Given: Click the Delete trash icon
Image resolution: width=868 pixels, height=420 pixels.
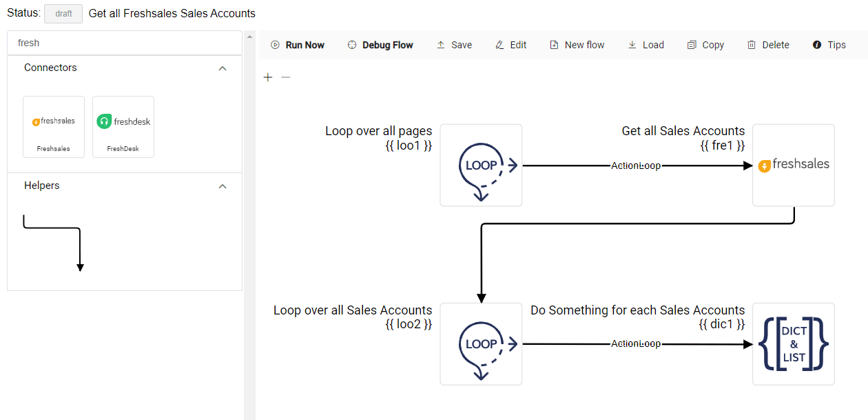Looking at the screenshot, I should point(752,45).
